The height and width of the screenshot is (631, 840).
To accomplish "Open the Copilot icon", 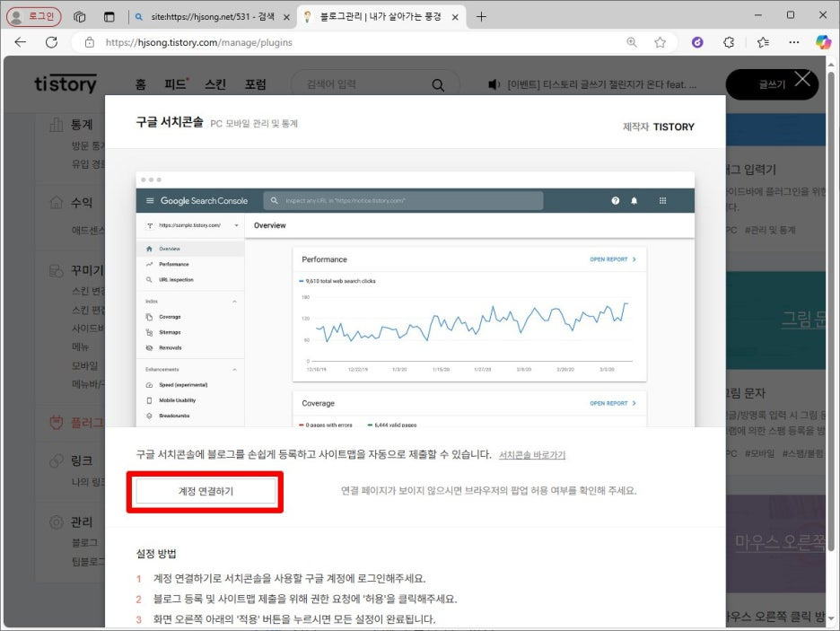I will pos(823,42).
